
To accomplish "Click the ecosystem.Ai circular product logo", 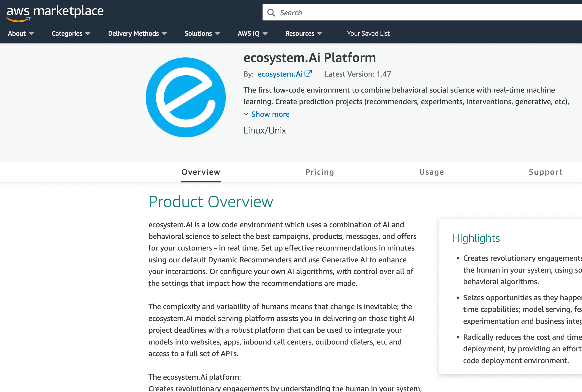I will tap(186, 97).
